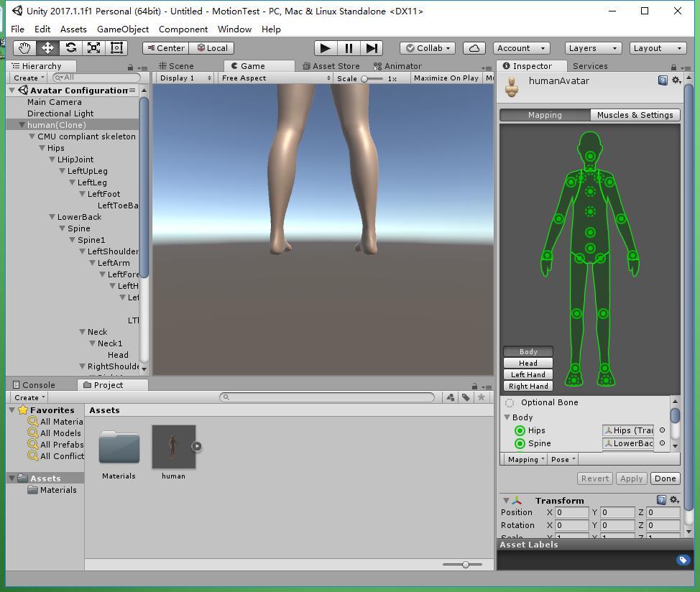Select the Left Hand mapping view
The height and width of the screenshot is (592, 700).
pos(528,375)
